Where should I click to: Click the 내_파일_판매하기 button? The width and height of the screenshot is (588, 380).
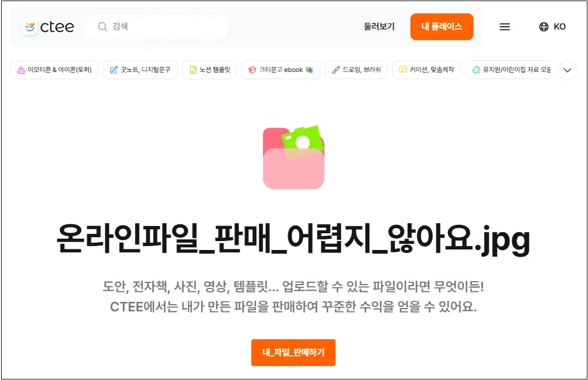[293, 352]
